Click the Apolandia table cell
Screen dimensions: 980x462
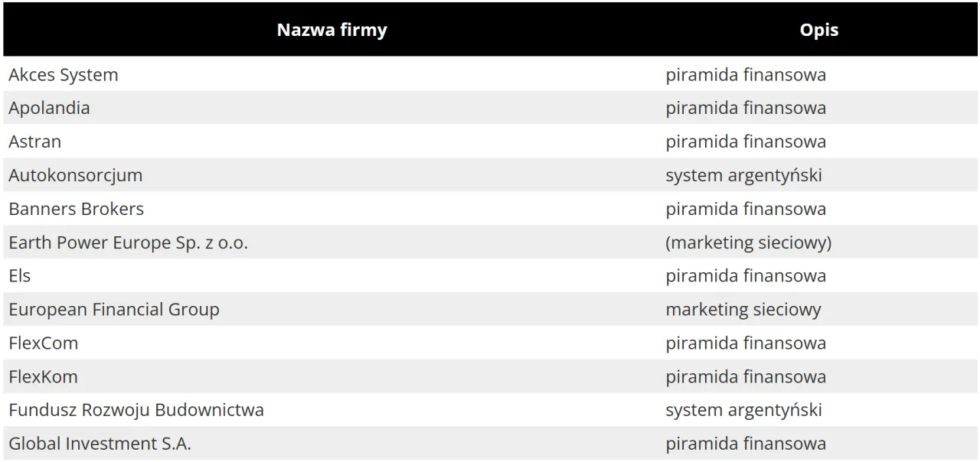49,108
